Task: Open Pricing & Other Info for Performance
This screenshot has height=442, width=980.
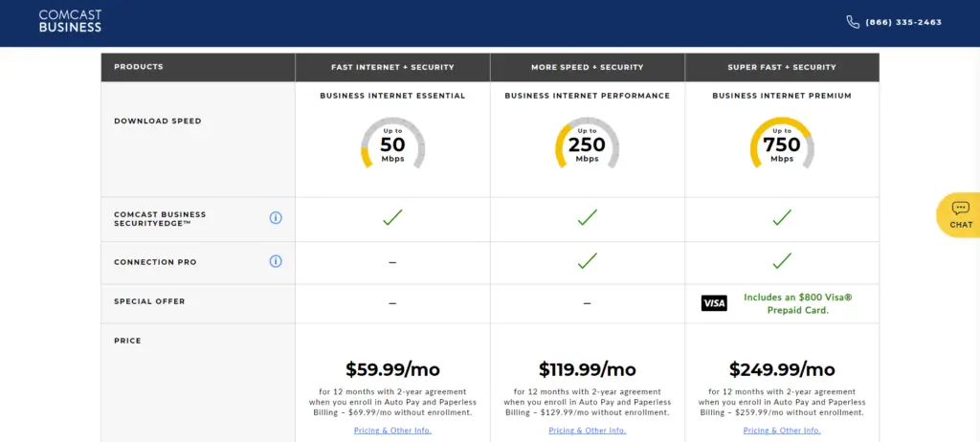Action: [x=587, y=431]
